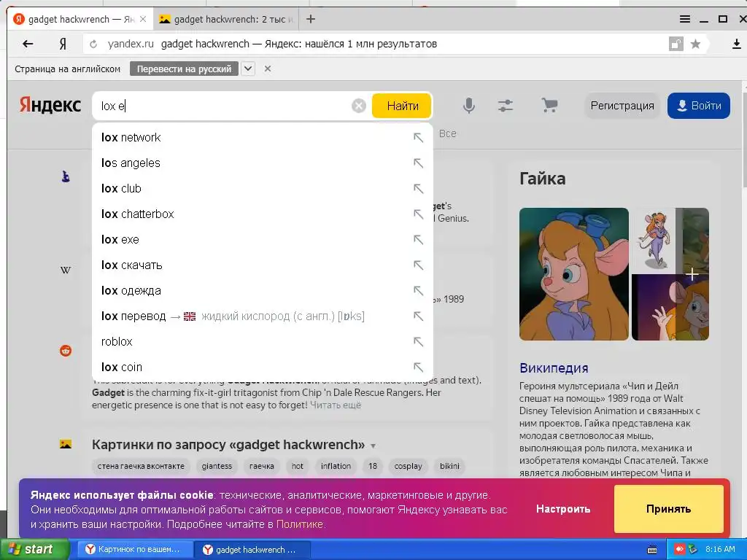Viewport: 747px width, 560px height.
Task: Fill 'lox coin' using its arrow icon
Action: [418, 367]
